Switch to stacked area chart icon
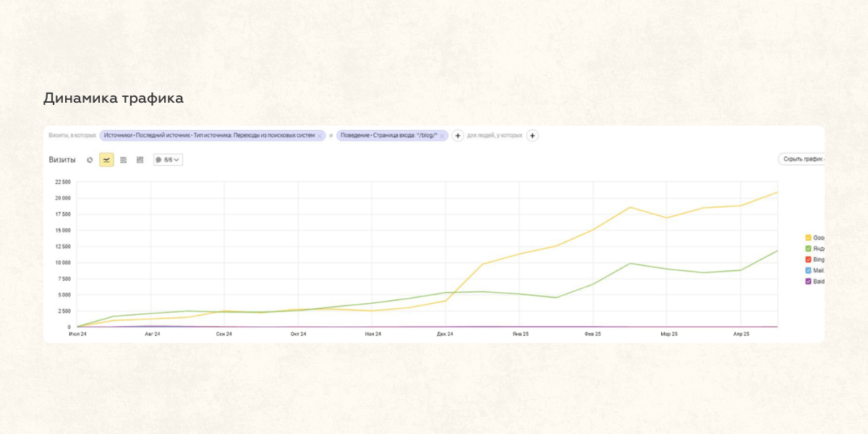868x434 pixels. click(x=123, y=160)
